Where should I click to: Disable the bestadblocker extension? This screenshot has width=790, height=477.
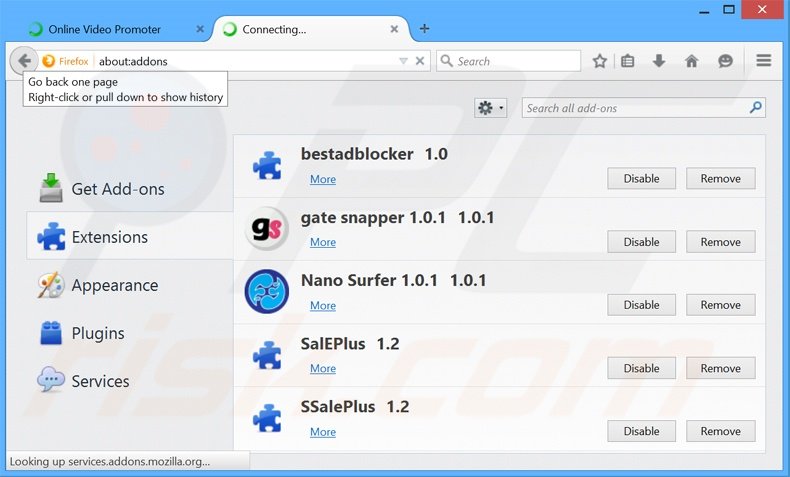[641, 178]
